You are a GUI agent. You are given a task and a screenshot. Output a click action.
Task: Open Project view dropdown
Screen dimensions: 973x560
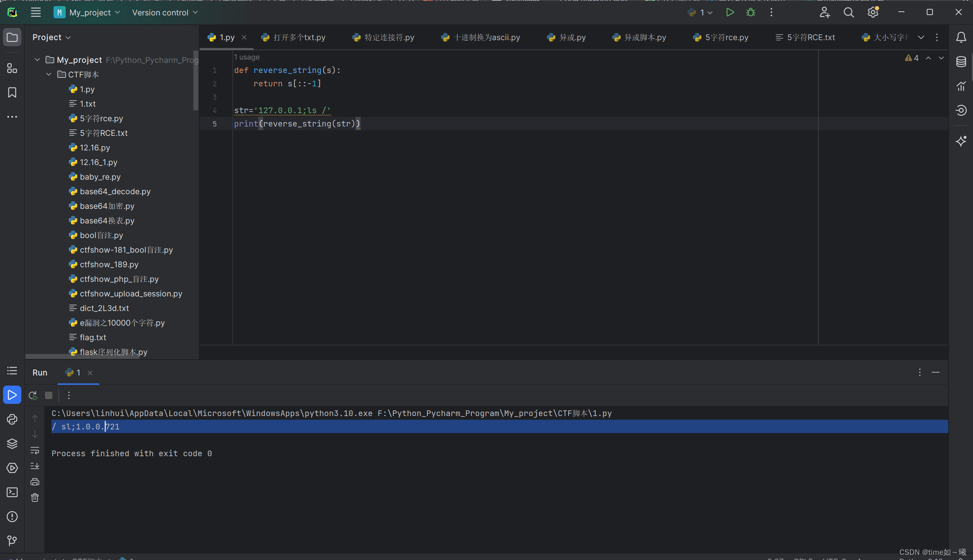pos(52,37)
